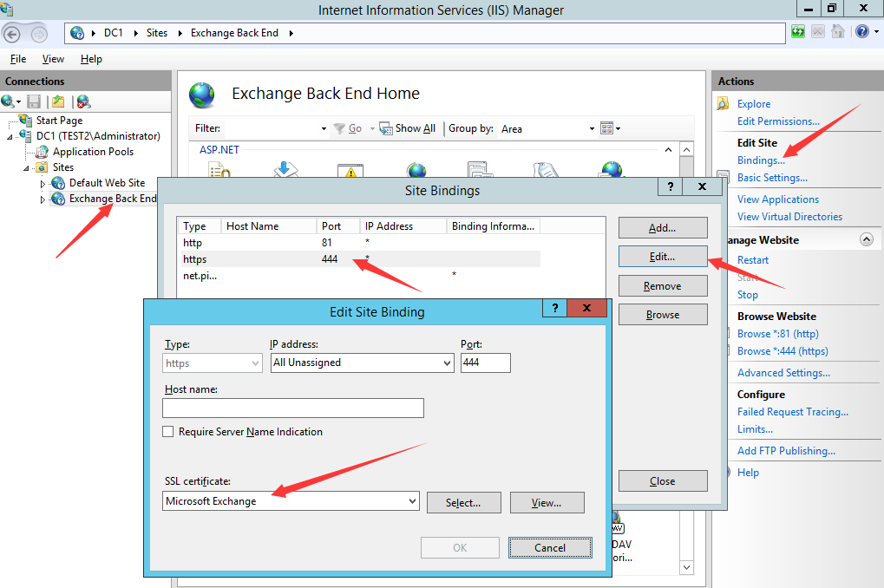Open the disabled Type https dropdown
Image resolution: width=884 pixels, height=588 pixels.
tap(255, 363)
